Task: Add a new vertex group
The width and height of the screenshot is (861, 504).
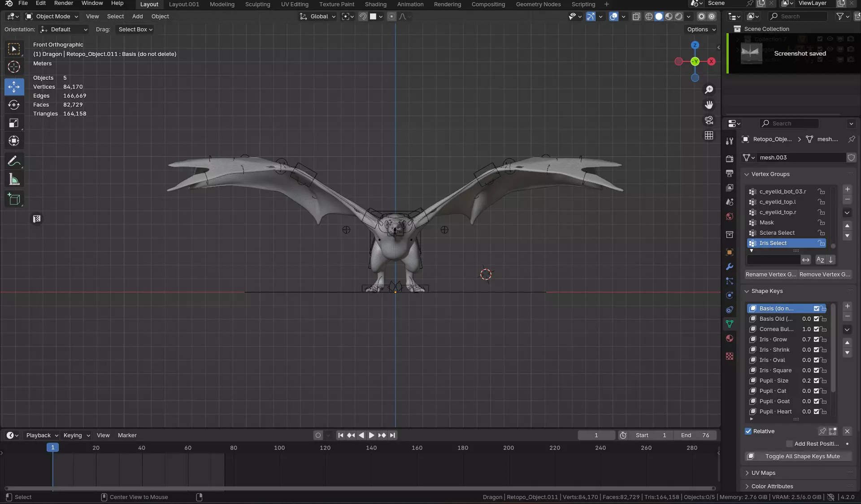Action: click(x=848, y=190)
